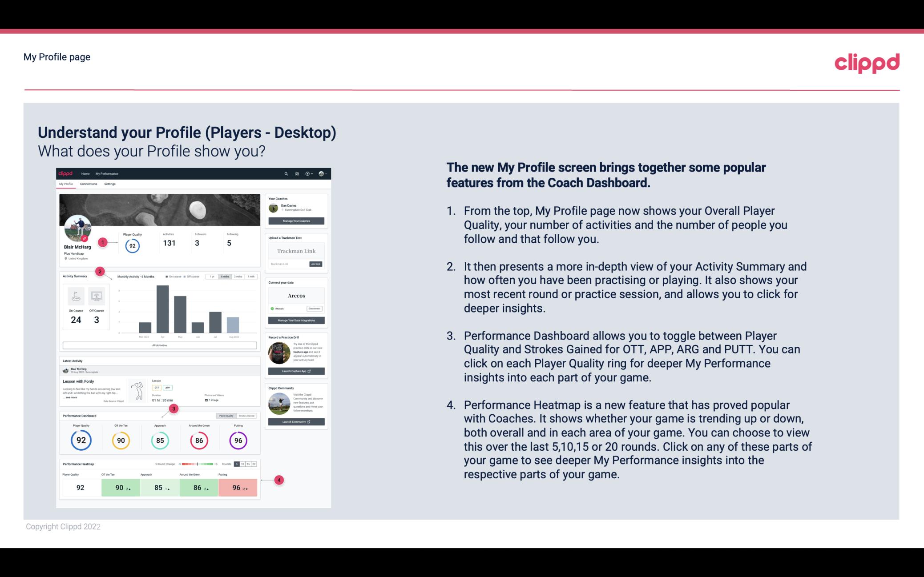Open the My Profile tab
This screenshot has height=577, width=924.
tap(66, 184)
